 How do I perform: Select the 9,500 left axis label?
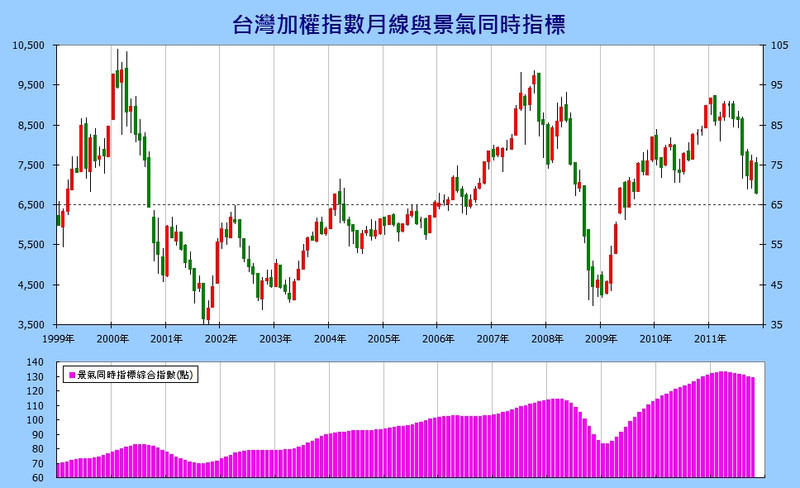[x=33, y=85]
